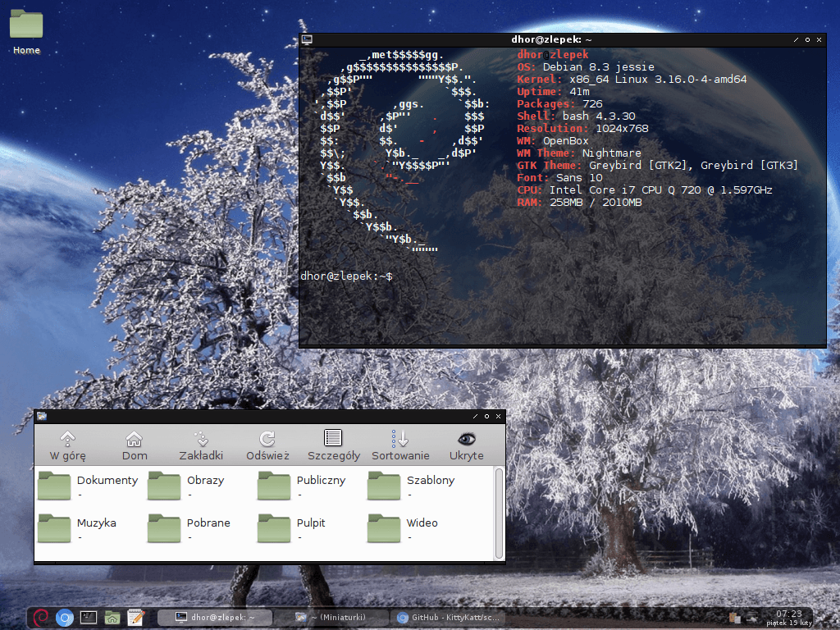Select the Pobrane folder
The width and height of the screenshot is (840, 630).
click(189, 529)
